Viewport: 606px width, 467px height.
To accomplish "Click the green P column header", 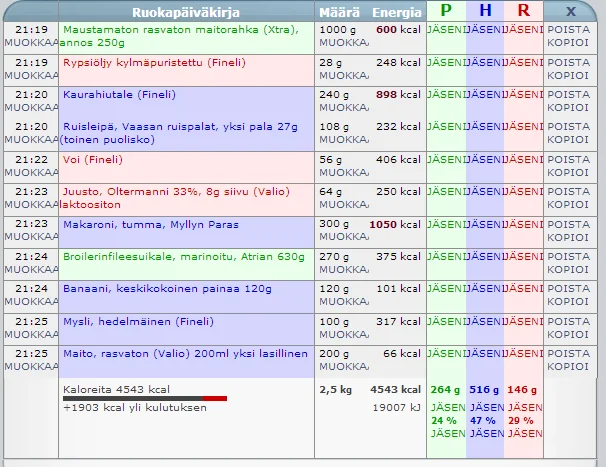I will pyautogui.click(x=445, y=11).
